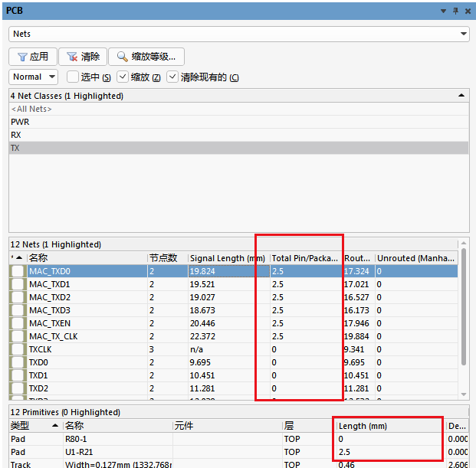Screen dimensions: 476x468
Task: Select the TXD2 net name
Action: point(38,388)
